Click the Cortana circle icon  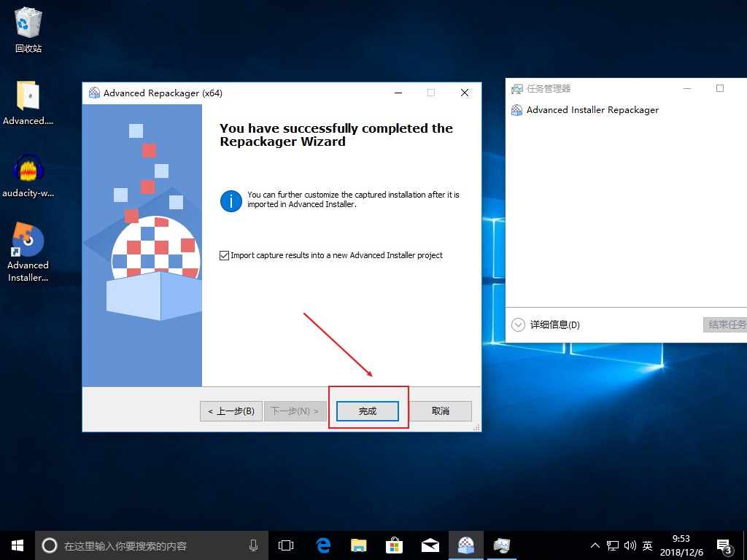point(50,545)
